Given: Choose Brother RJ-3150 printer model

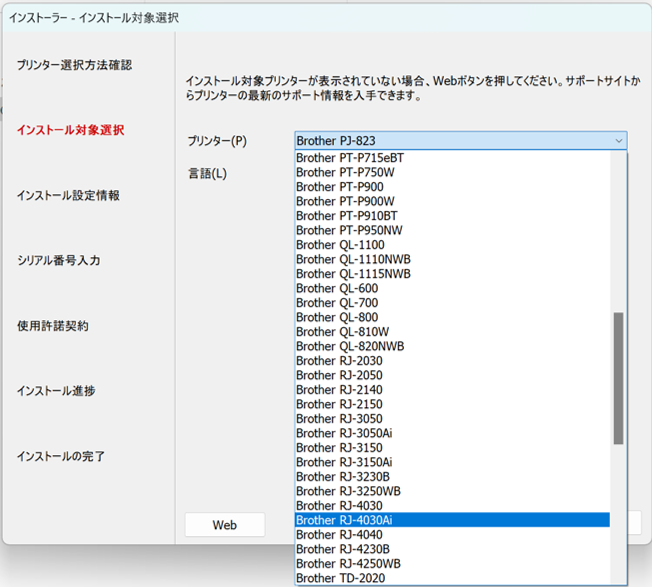Looking at the screenshot, I should [452, 448].
